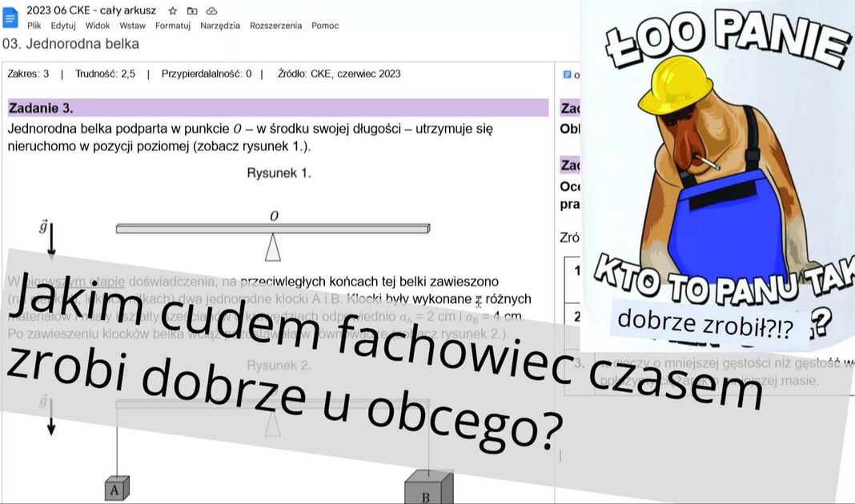Open the Plik menu

click(x=35, y=25)
